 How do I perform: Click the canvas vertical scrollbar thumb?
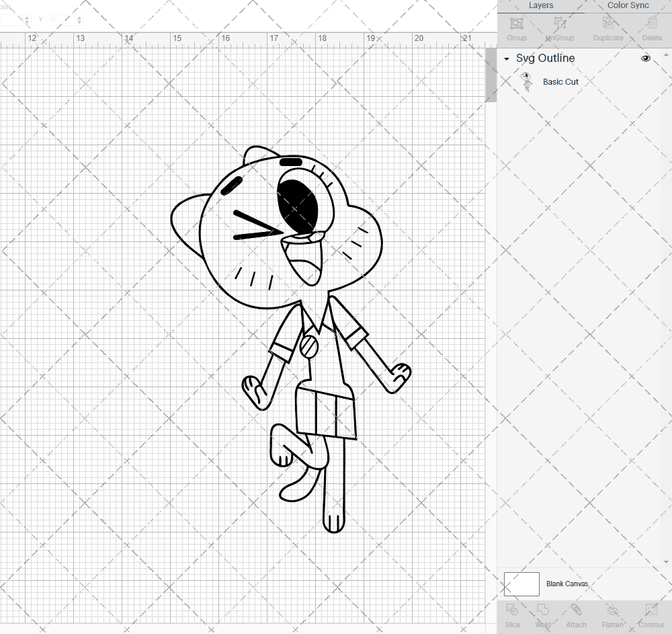[x=491, y=75]
